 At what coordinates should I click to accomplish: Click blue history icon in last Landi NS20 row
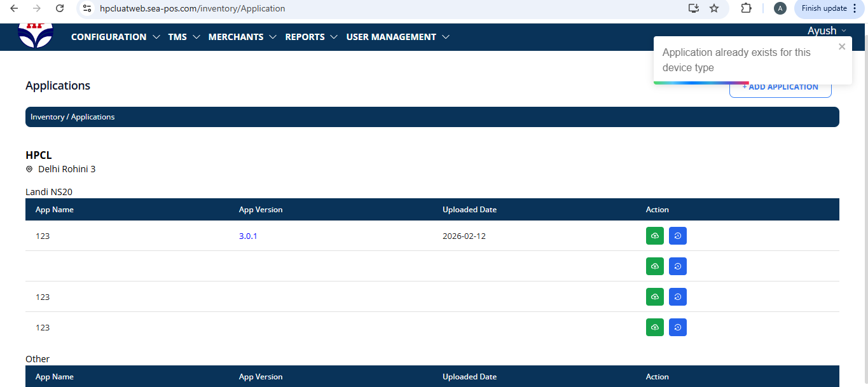pyautogui.click(x=677, y=327)
